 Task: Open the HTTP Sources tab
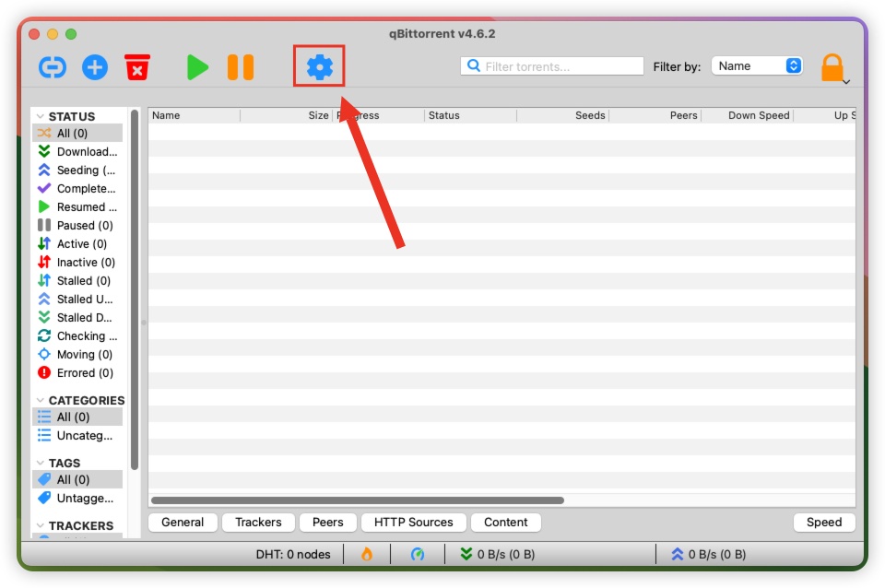tap(413, 522)
